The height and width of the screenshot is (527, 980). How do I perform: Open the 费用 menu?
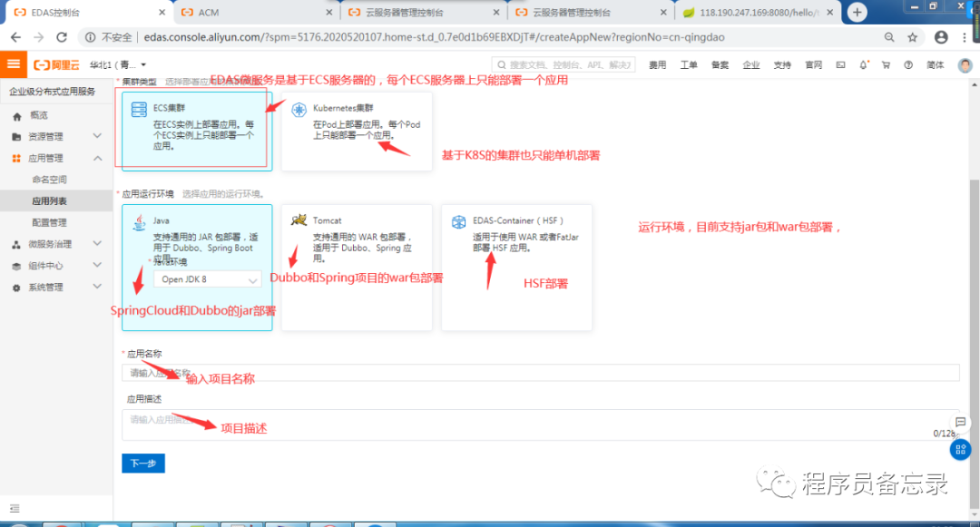pos(657,65)
